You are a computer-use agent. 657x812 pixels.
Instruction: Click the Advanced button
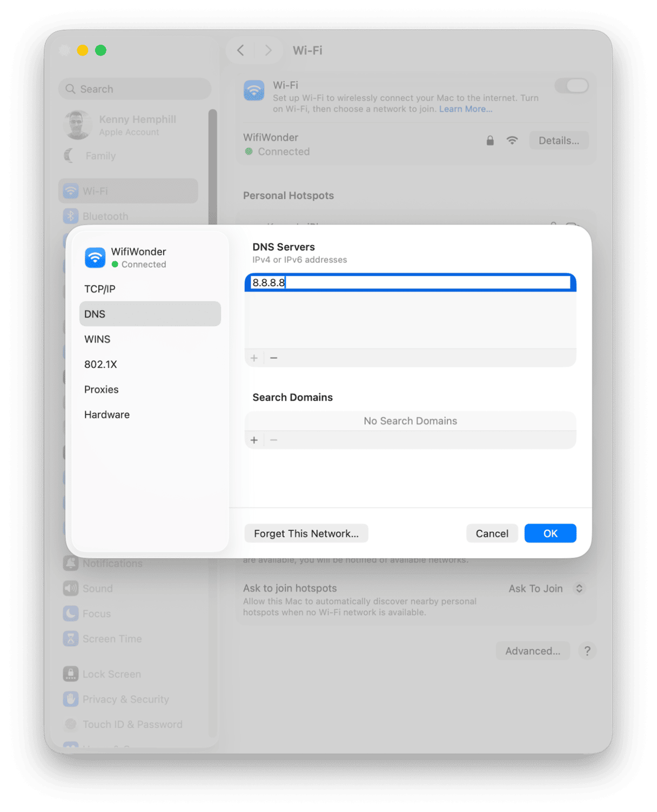click(x=533, y=651)
